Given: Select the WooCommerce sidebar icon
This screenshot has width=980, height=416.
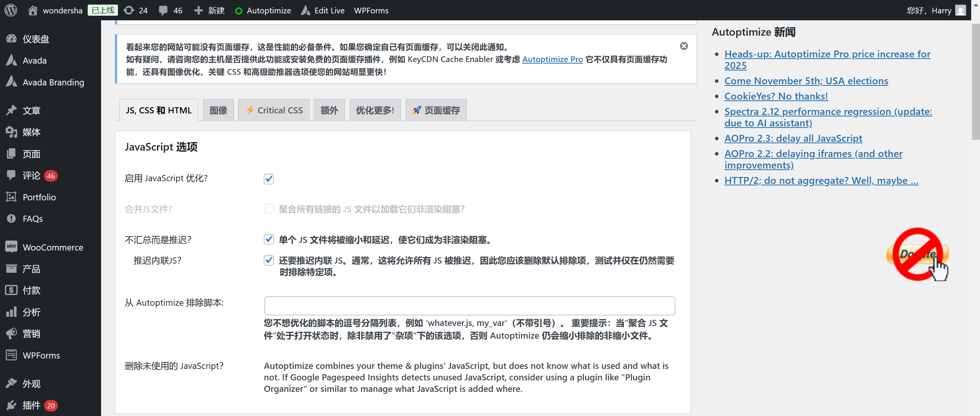Looking at the screenshot, I should tap(11, 247).
